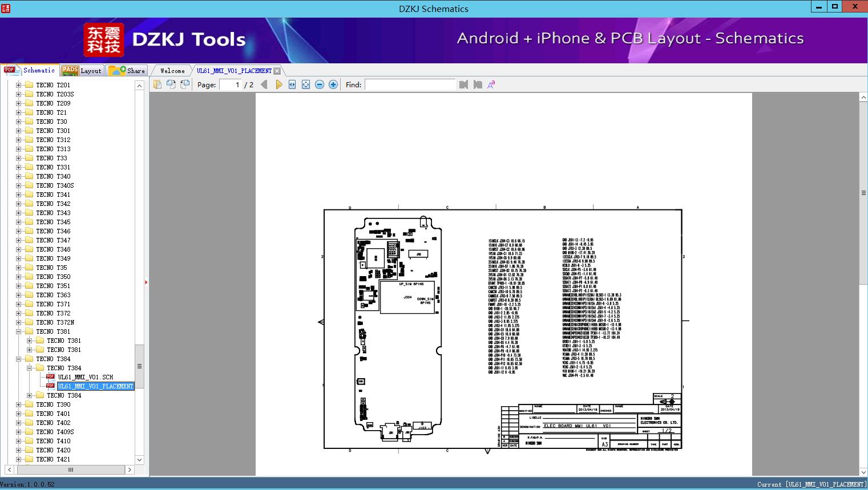Click the Find search box
868x490 pixels.
tap(410, 84)
